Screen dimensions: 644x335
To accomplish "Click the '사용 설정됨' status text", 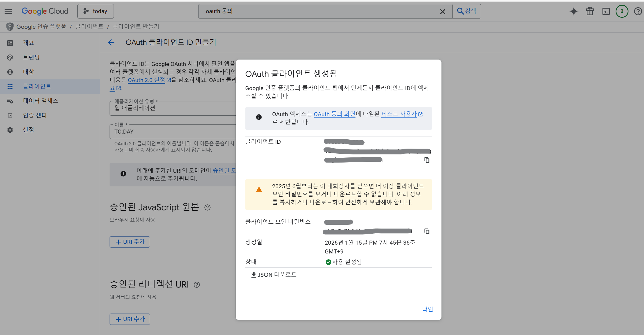I will [x=347, y=262].
